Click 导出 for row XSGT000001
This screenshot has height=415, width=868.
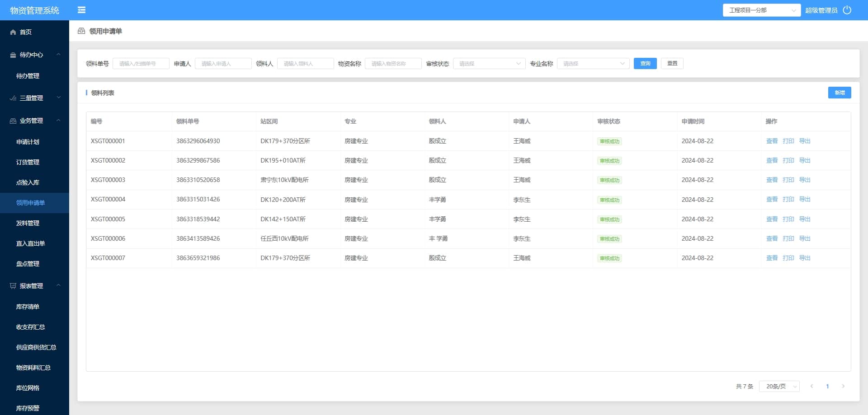[805, 141]
